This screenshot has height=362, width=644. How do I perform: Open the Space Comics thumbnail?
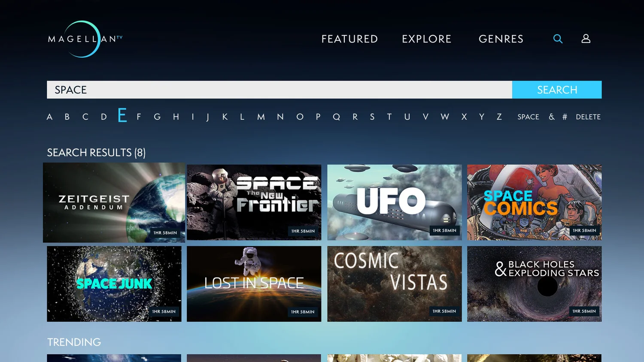(535, 202)
